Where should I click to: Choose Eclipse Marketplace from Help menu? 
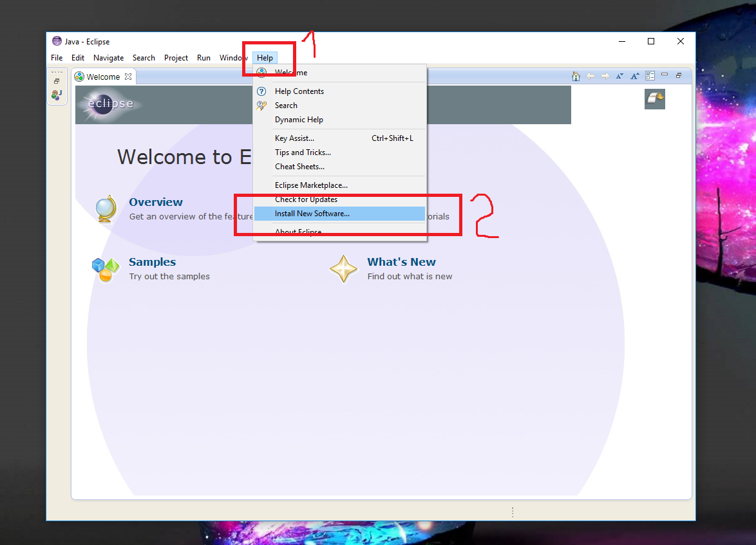coord(311,185)
